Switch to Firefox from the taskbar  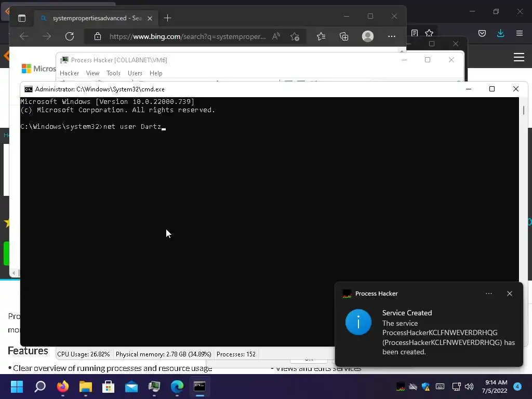[x=63, y=386]
